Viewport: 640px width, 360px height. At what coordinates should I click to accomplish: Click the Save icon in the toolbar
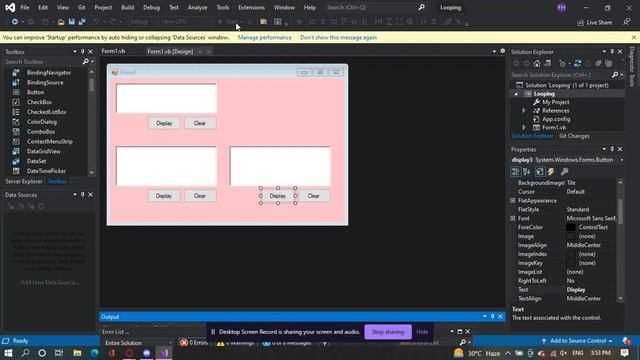point(71,22)
